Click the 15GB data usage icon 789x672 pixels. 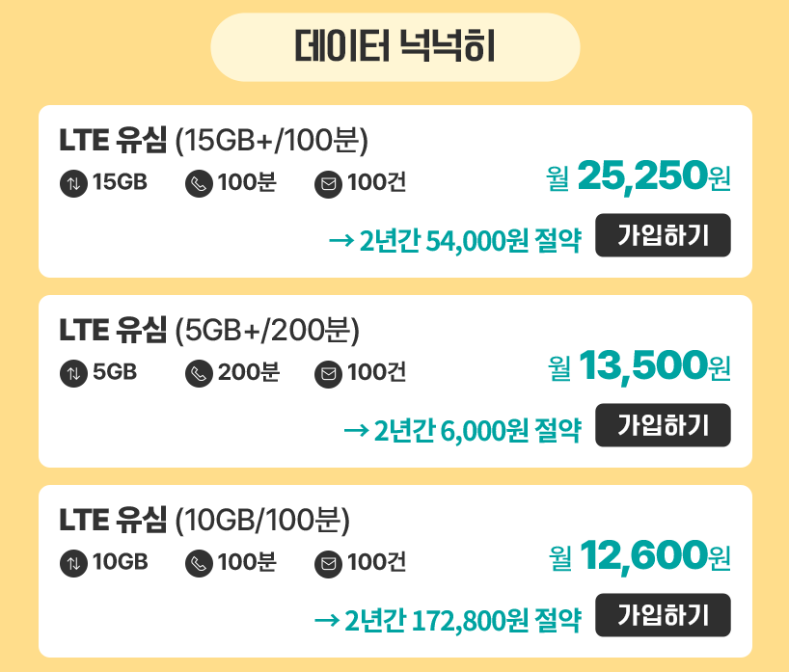click(75, 183)
